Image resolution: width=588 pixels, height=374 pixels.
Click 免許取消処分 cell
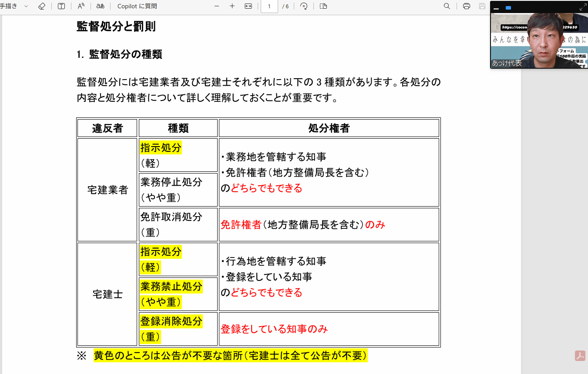pos(178,224)
